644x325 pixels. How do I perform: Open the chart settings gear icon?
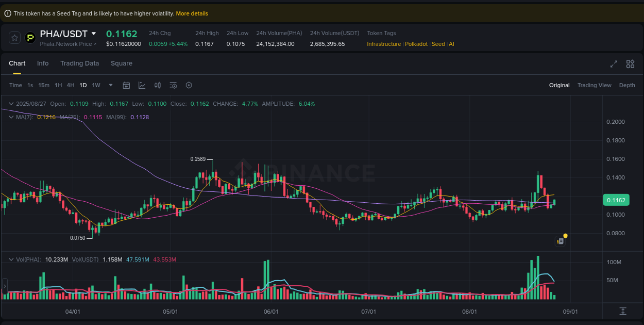[x=189, y=85]
